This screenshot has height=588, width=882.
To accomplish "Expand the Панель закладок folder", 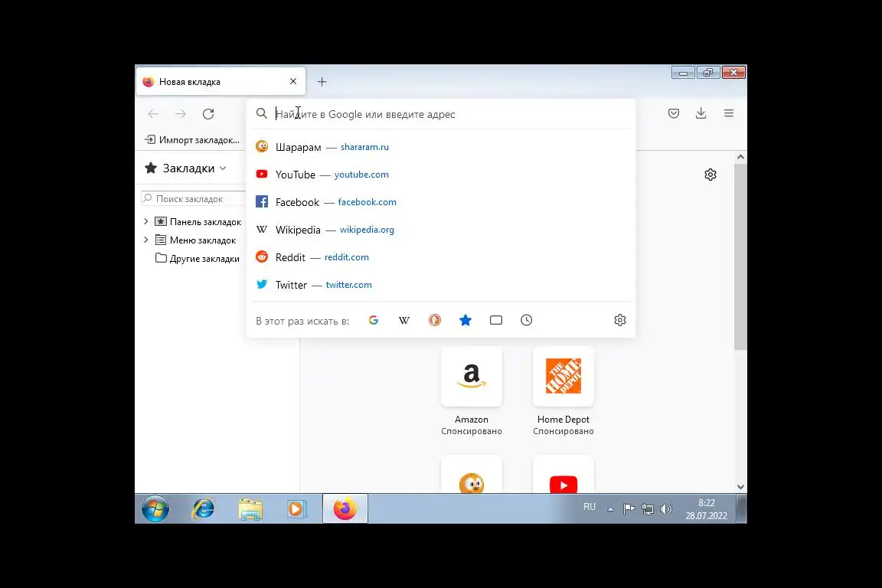I will coord(146,222).
